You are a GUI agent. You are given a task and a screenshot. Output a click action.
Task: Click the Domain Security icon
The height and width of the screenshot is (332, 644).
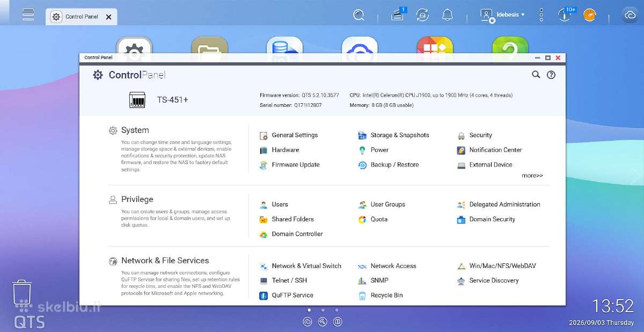point(461,219)
